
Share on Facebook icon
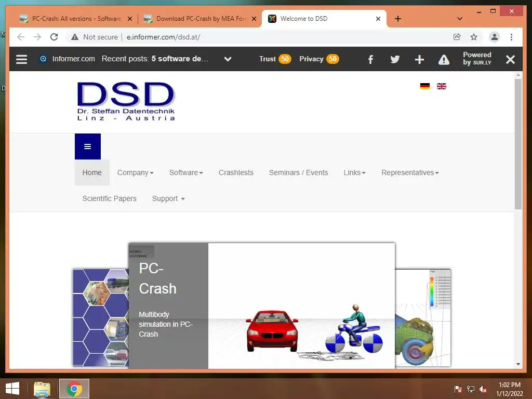coord(370,60)
